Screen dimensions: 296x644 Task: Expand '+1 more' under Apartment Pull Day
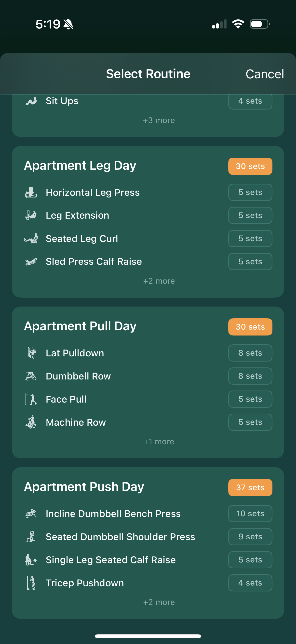[x=159, y=442]
